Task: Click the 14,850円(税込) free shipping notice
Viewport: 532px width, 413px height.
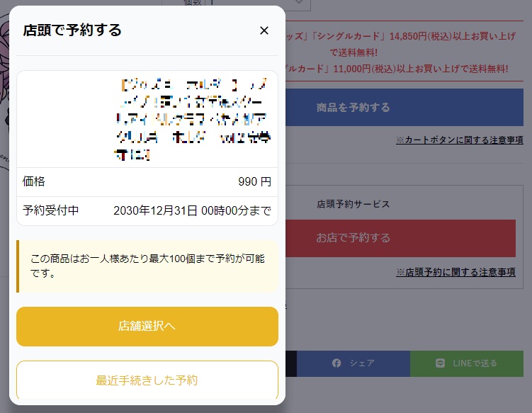Action: point(401,44)
